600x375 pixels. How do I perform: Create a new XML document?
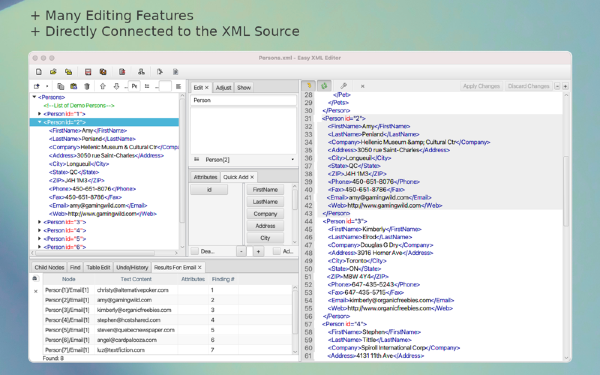pos(39,72)
